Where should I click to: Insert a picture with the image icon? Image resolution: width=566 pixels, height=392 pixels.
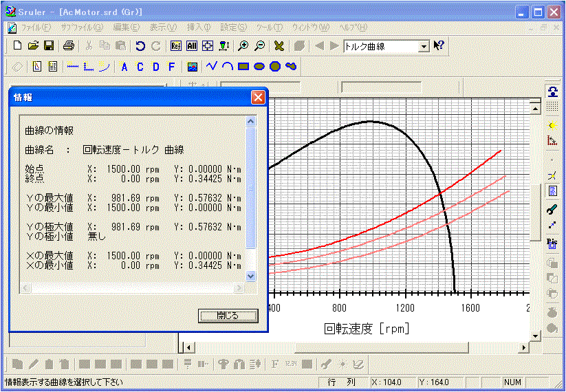pos(192,67)
